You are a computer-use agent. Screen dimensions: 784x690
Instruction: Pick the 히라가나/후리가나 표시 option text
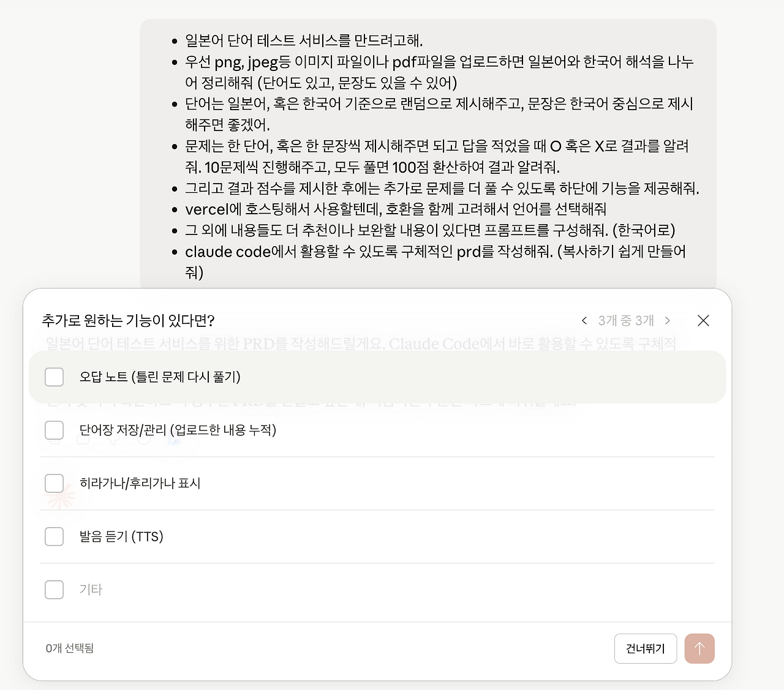(140, 484)
